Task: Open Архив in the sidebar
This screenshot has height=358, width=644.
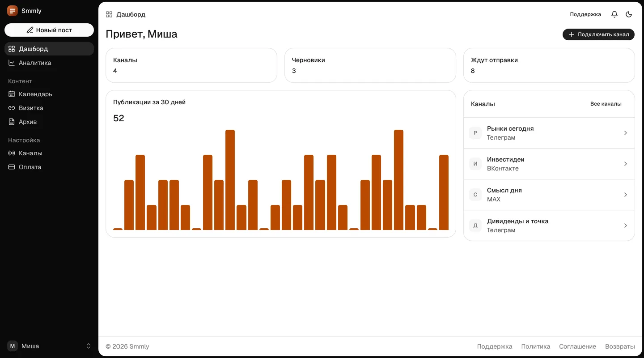Action: click(49, 122)
